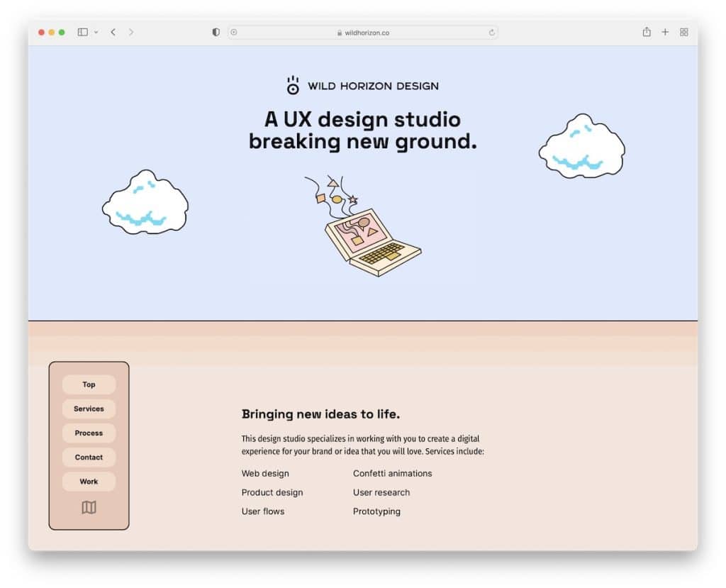
Task: Go to Process section in side nav
Action: (x=89, y=433)
